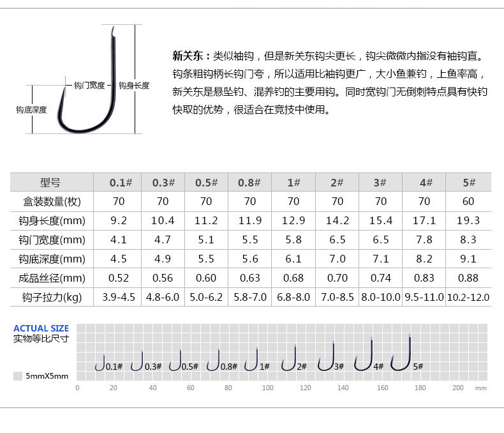Click the large hook diagram image
504x433 pixels.
[87, 79]
